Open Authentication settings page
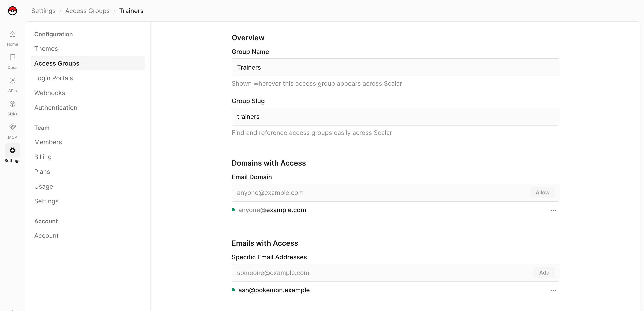This screenshot has width=644, height=311. (87, 108)
